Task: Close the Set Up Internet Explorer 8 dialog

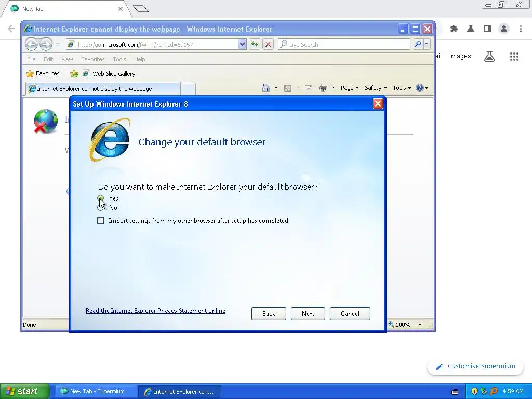Action: coord(378,104)
